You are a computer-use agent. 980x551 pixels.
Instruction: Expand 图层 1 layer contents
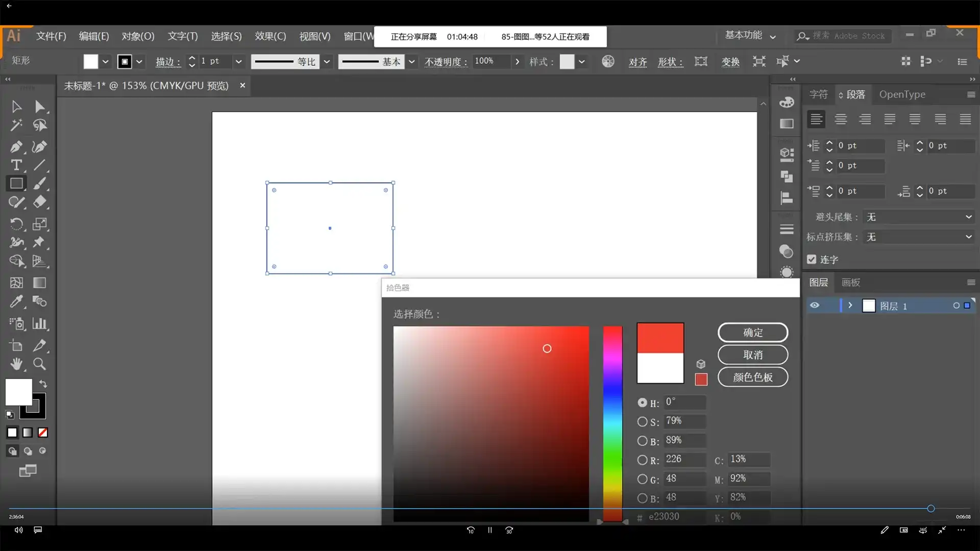click(x=850, y=306)
